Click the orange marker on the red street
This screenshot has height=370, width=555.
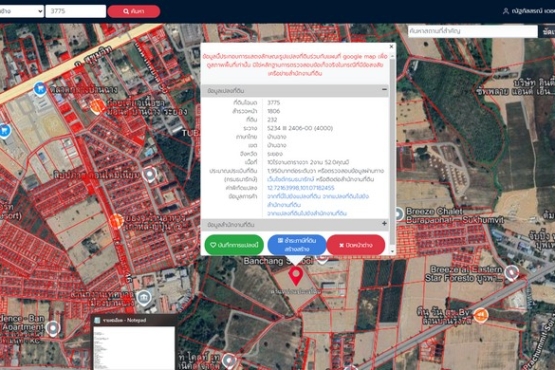(x=116, y=221)
